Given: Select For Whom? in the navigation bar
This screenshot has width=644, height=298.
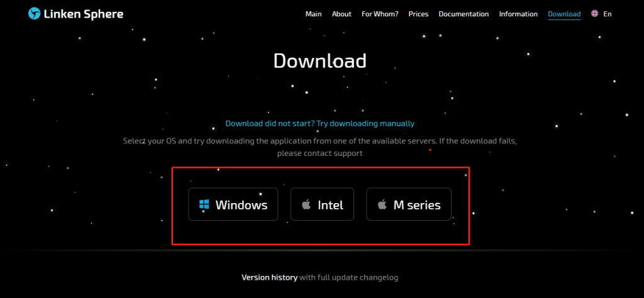Looking at the screenshot, I should click(380, 14).
